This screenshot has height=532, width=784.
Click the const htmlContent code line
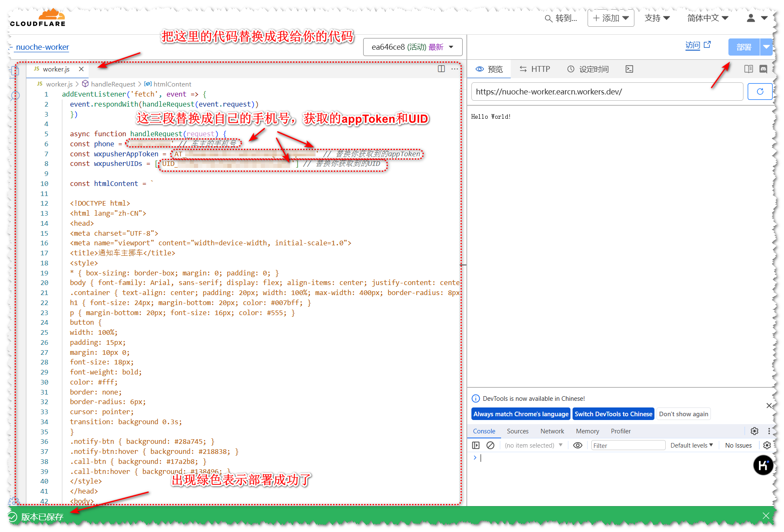pyautogui.click(x=112, y=183)
